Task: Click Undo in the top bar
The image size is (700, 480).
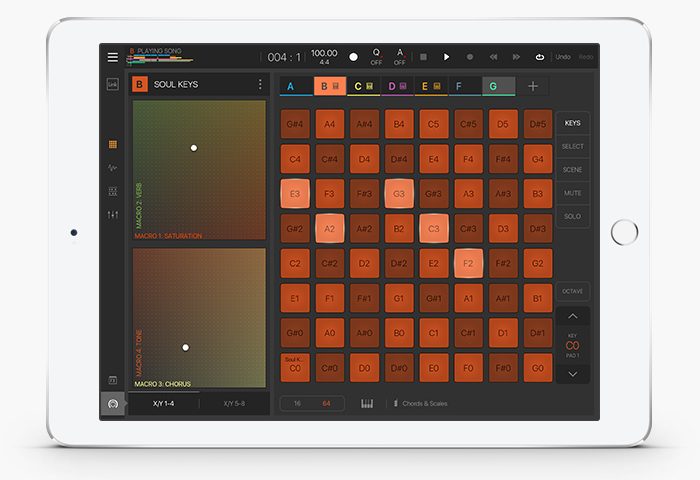Action: point(563,57)
